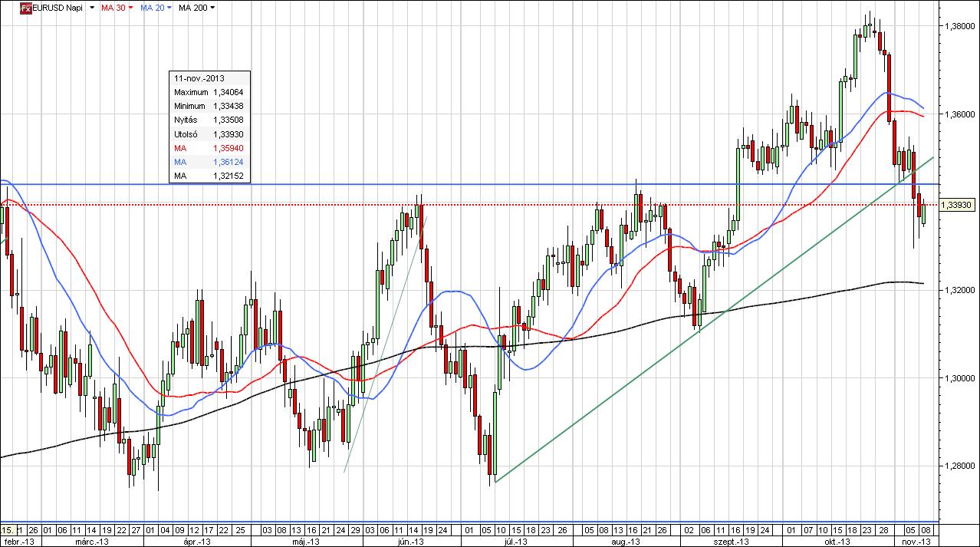The height and width of the screenshot is (547, 980).
Task: Open the MA 30 indicator dropdown
Action: coord(130,8)
